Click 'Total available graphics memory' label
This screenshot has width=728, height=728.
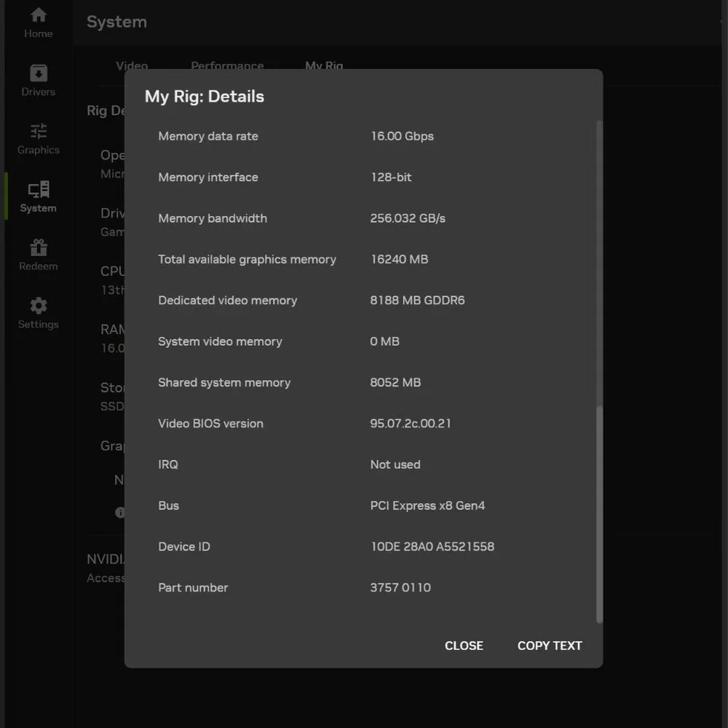(x=247, y=259)
